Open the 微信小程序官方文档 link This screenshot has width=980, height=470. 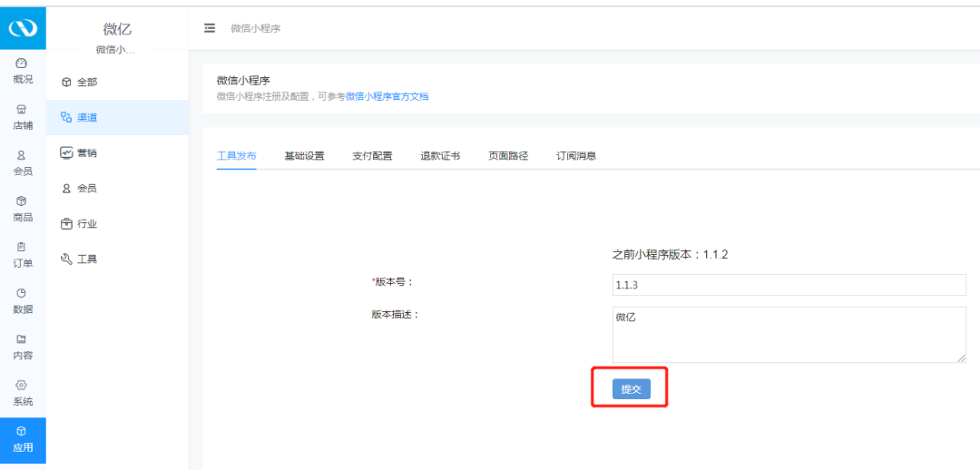387,96
